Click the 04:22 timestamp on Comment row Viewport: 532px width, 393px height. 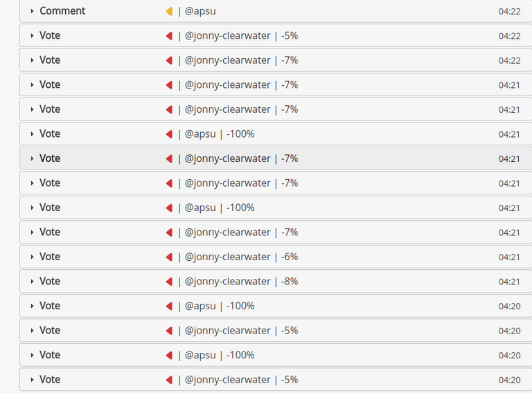coord(509,12)
